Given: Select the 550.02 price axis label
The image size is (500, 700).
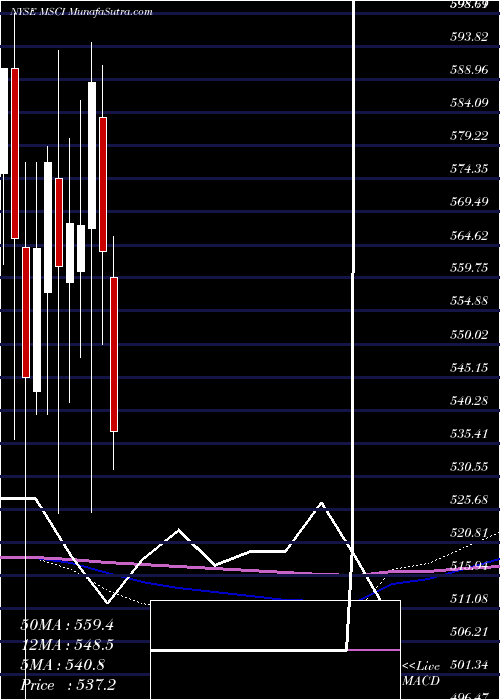Looking at the screenshot, I should pos(468,334).
